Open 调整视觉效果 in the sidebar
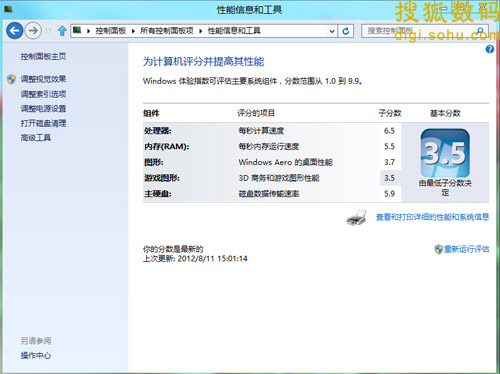The width and height of the screenshot is (500, 374). tap(43, 79)
